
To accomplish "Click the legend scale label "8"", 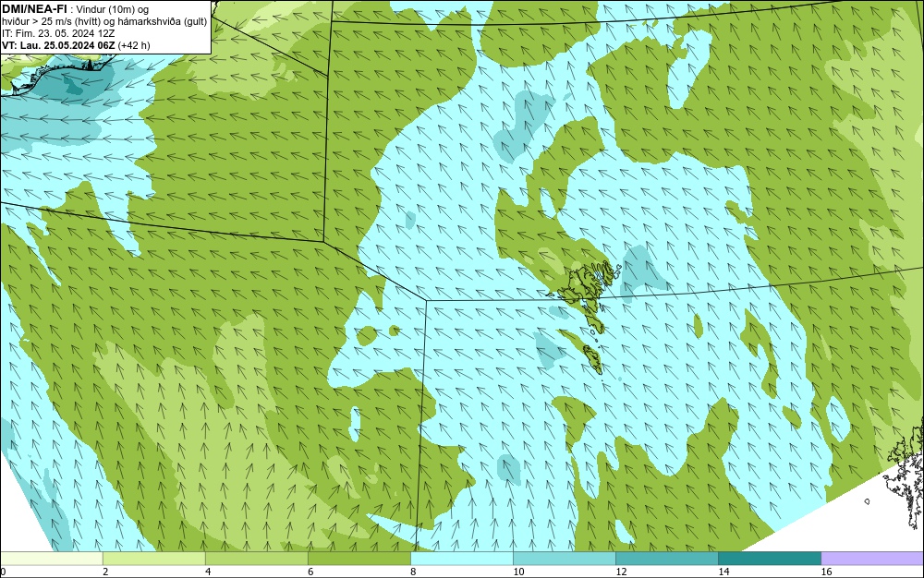I will click(413, 572).
